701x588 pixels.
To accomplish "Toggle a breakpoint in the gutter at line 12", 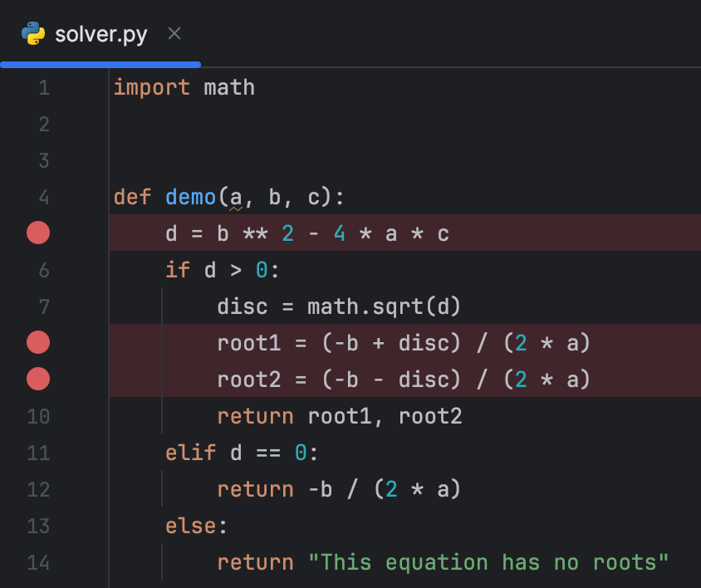I will [37, 489].
